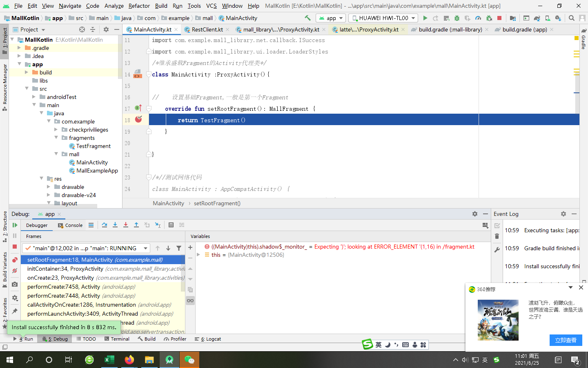Toggle Mute Breakpoints in Debug sidebar
The image size is (588, 368).
pyautogui.click(x=15, y=271)
